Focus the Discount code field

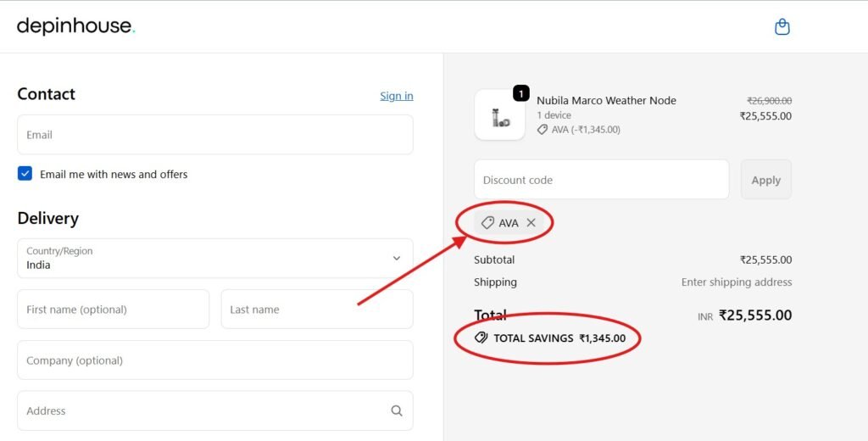[x=602, y=180]
